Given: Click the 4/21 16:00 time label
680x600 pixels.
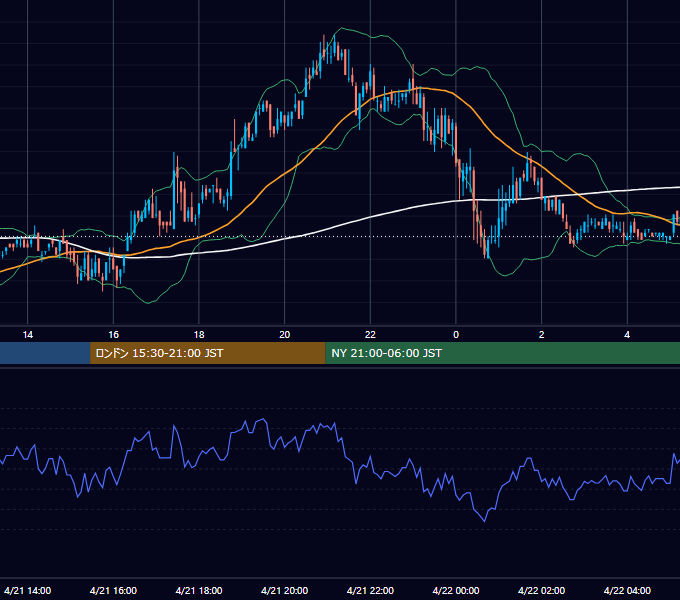Looking at the screenshot, I should click(x=113, y=590).
